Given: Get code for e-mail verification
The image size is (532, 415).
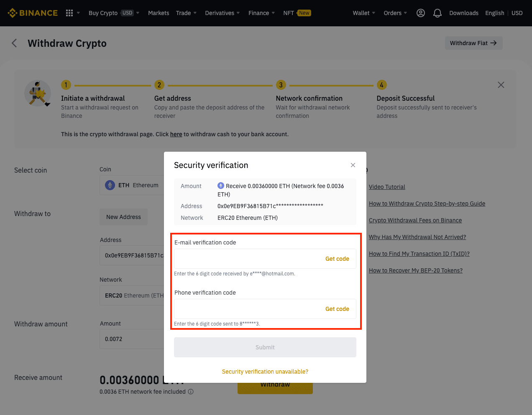Looking at the screenshot, I should click(337, 259).
